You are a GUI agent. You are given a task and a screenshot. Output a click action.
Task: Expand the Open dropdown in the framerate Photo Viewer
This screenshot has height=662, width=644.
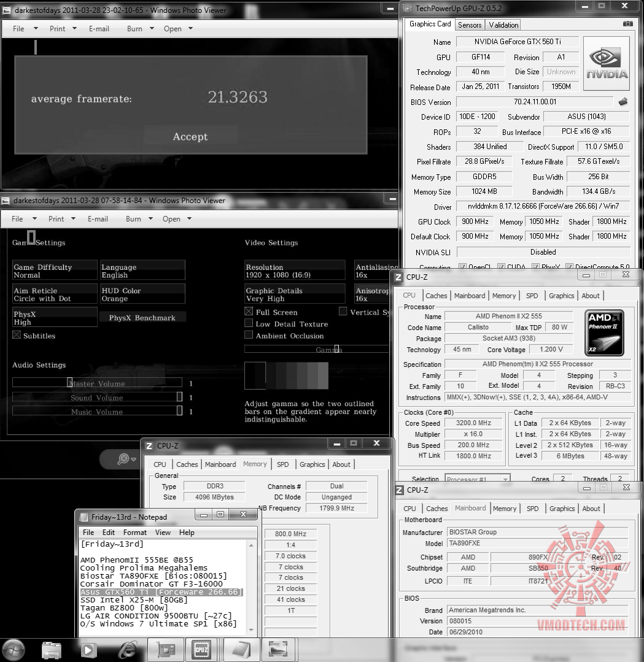pos(190,29)
